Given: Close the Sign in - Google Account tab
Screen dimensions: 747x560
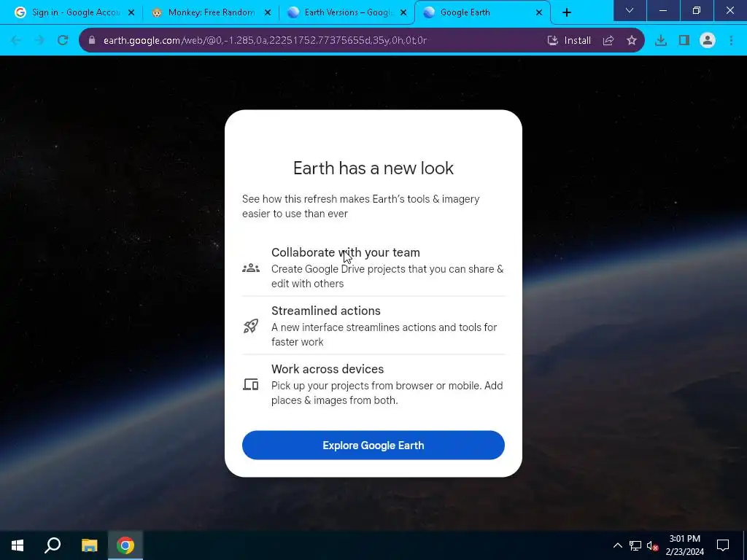Looking at the screenshot, I should 131,13.
